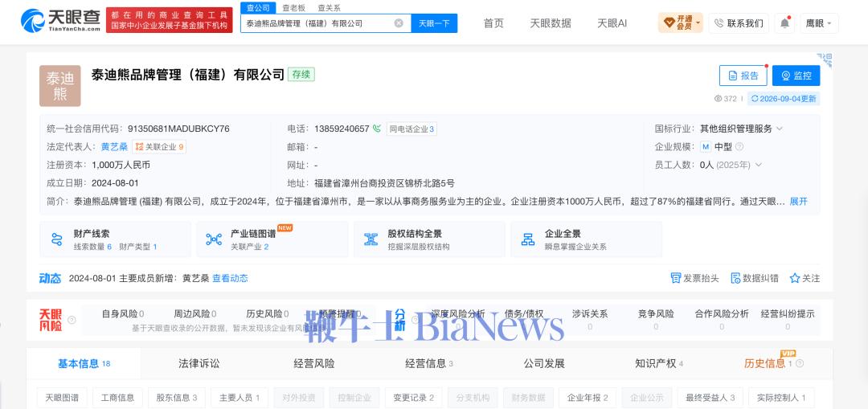Open 天眼数据 in top navigation
Screen dimensions: 868x409
point(551,23)
